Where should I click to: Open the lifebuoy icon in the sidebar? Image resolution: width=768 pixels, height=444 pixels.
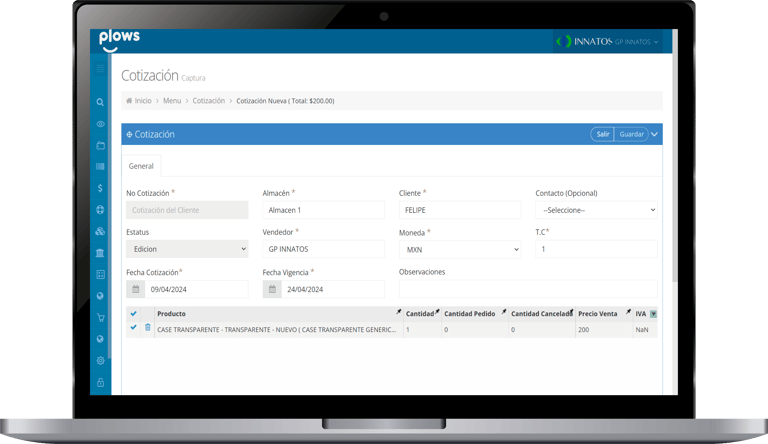(x=100, y=210)
